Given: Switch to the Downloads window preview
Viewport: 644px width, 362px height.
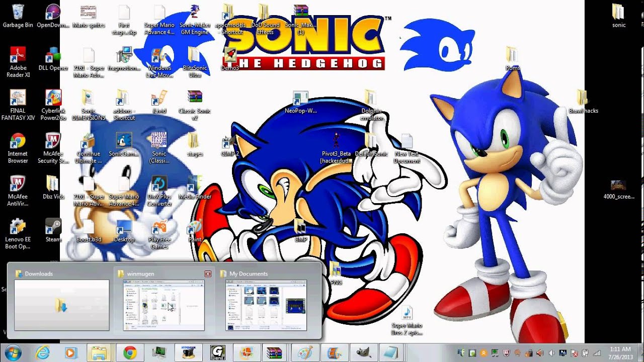Looking at the screenshot, I should pyautogui.click(x=61, y=301).
